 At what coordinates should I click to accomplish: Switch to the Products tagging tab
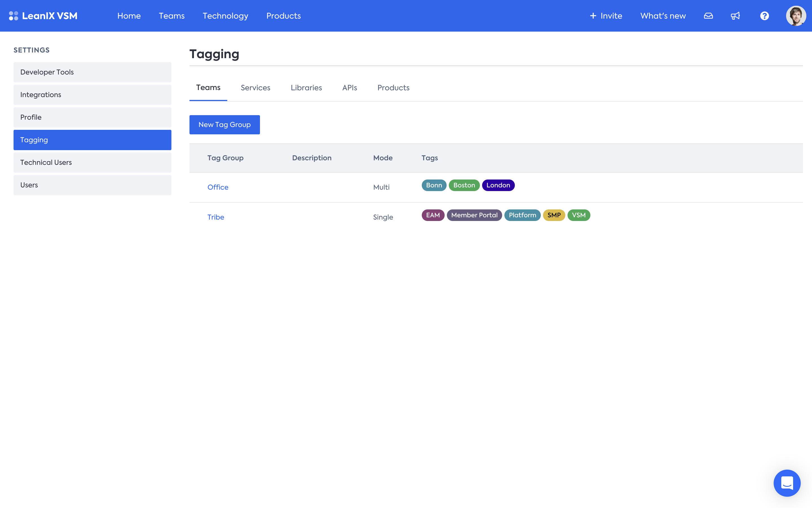pos(393,88)
